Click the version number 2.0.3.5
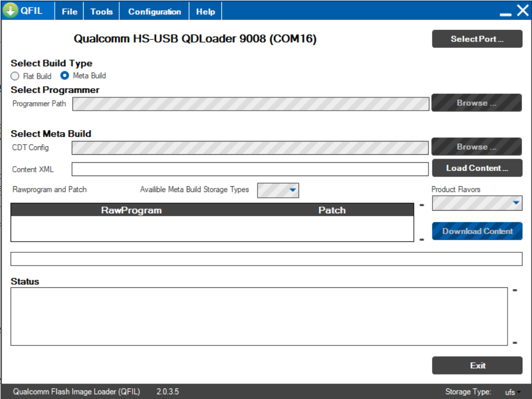The width and height of the screenshot is (532, 399). coord(168,392)
